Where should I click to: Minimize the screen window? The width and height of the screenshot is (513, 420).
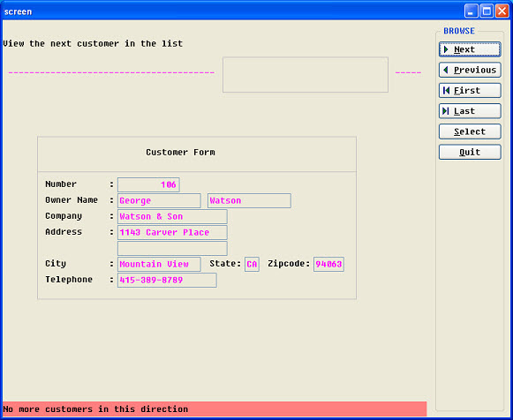pyautogui.click(x=472, y=11)
